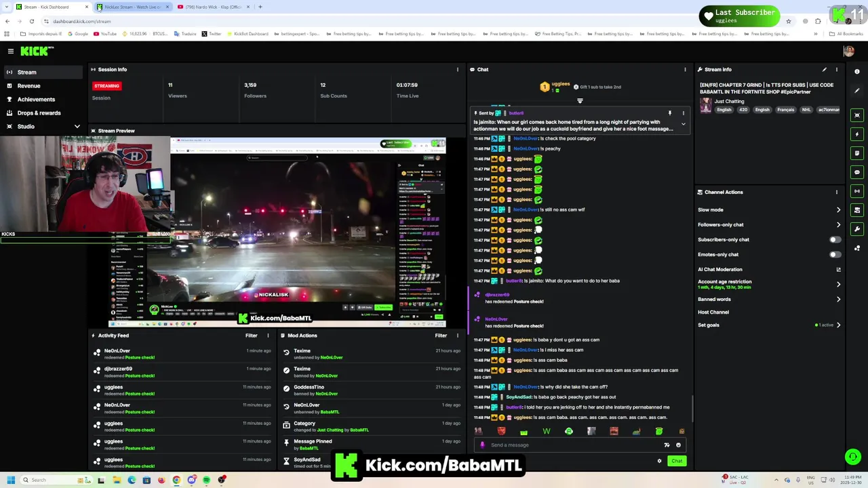The height and width of the screenshot is (488, 868).
Task: Open Revenue in left navigation
Action: pyautogui.click(x=42, y=86)
